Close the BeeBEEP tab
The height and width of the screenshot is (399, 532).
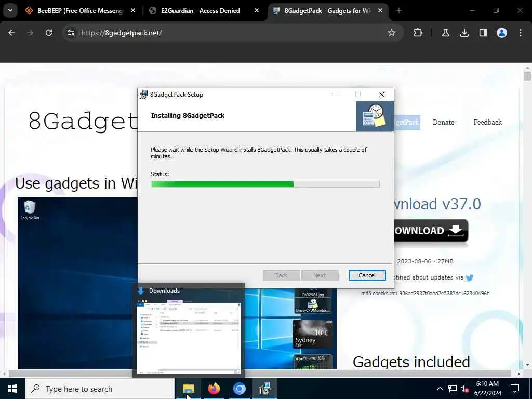pos(133,11)
